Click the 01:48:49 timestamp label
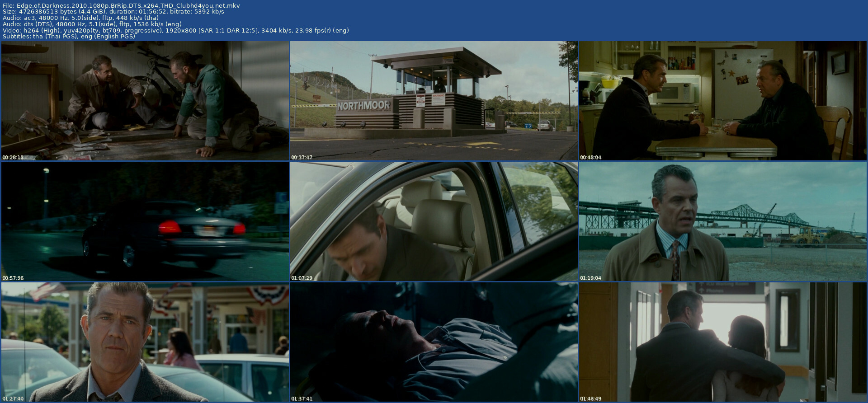 click(590, 398)
